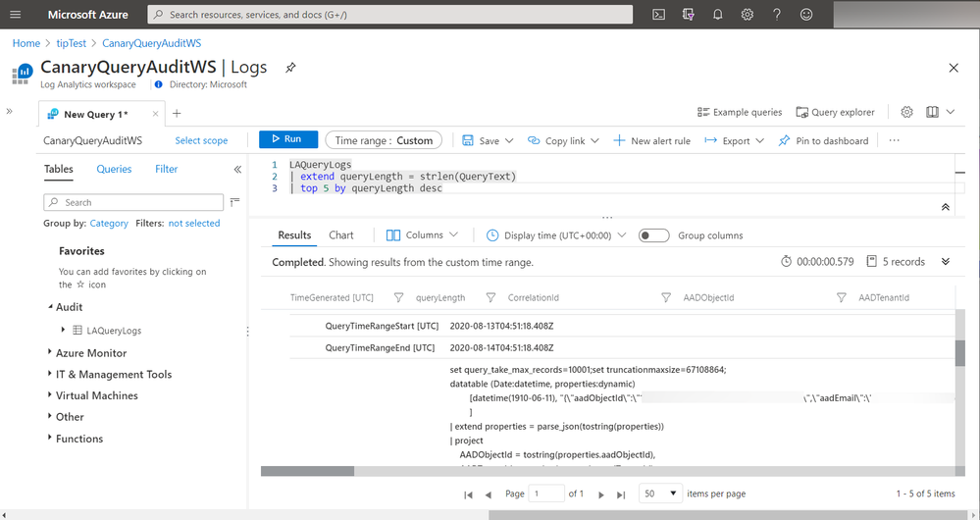The width and height of the screenshot is (980, 520).
Task: Collapse the Audit tree group
Action: (51, 306)
